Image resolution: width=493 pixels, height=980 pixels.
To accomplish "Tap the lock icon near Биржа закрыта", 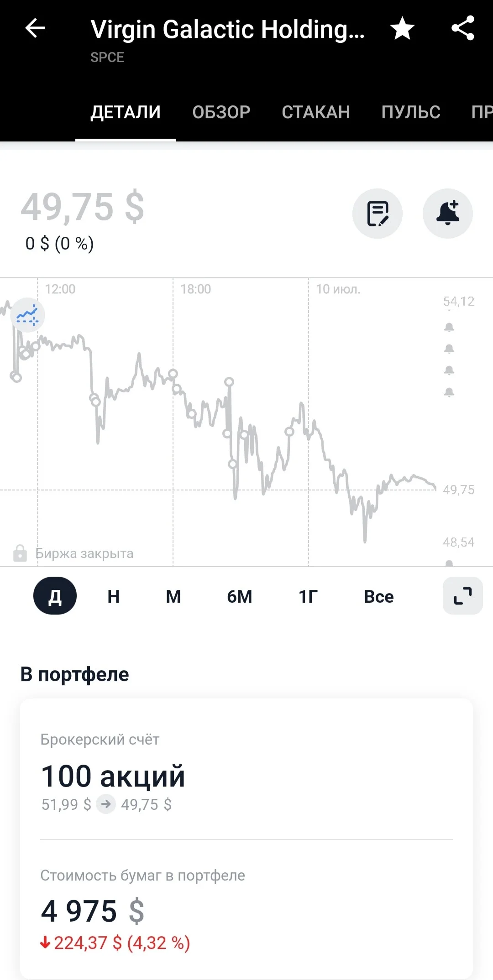I will pyautogui.click(x=20, y=553).
